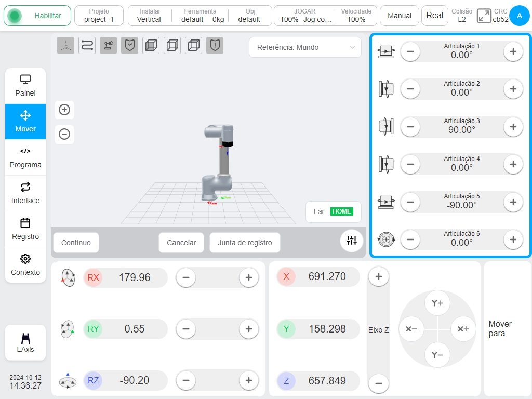532x399 pixels.
Task: Open the user avatar A menu
Action: [x=519, y=16]
